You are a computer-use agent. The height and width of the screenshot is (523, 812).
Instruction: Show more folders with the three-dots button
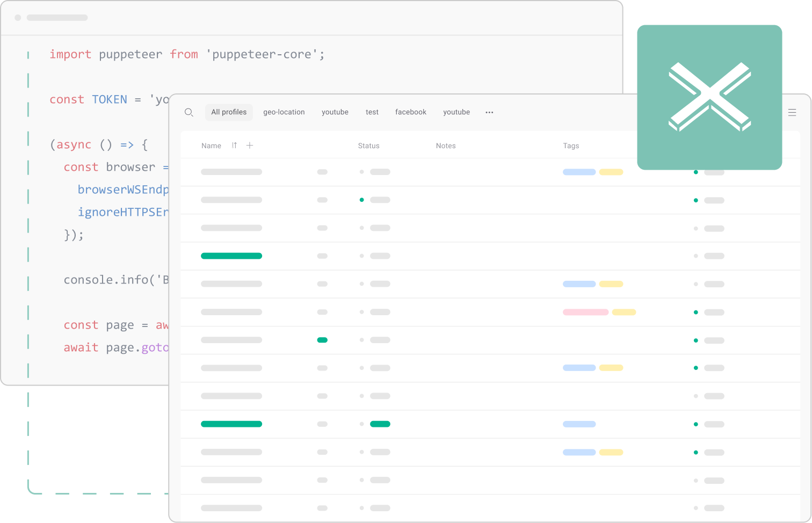click(x=489, y=112)
